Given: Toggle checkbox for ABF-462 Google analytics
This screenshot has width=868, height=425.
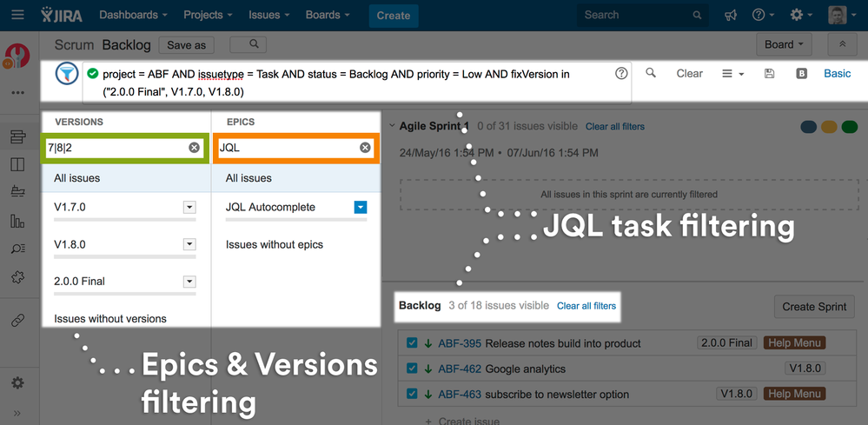Looking at the screenshot, I should [413, 369].
